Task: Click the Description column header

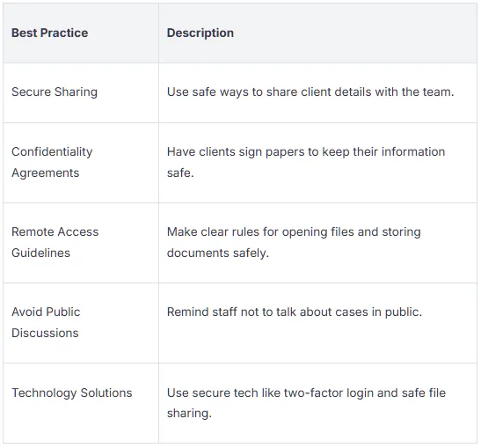Action: (x=200, y=33)
